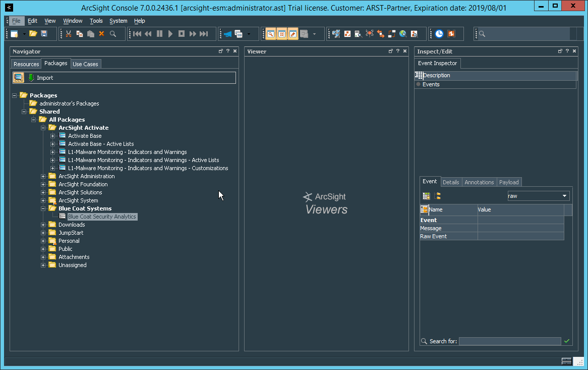The image size is (588, 370).
Task: Click the Open folder toolbar icon
Action: [x=33, y=34]
